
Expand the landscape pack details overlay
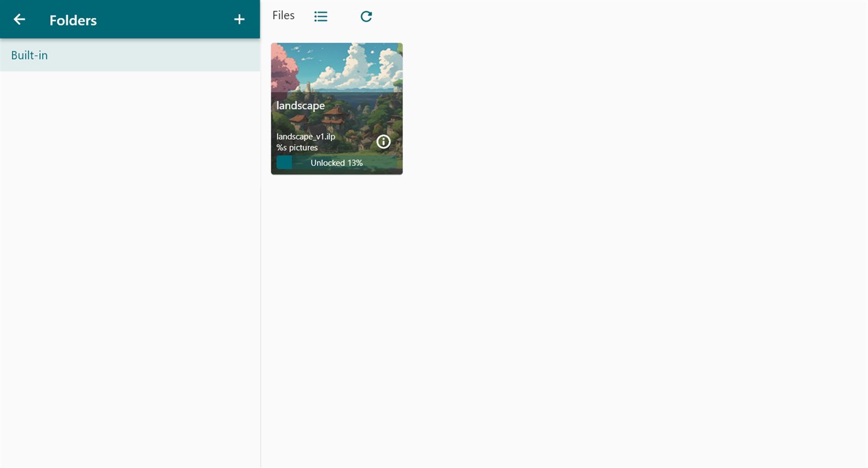point(383,141)
